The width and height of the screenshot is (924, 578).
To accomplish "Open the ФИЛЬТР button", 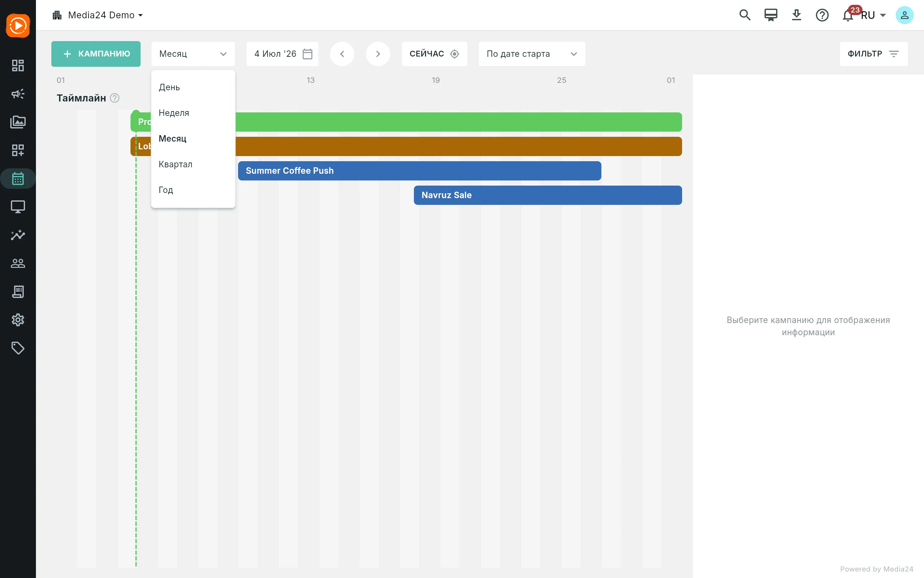I will (874, 54).
